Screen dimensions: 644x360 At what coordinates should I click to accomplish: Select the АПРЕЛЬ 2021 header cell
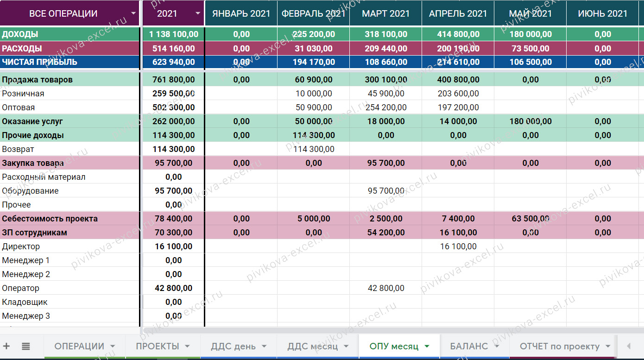tap(458, 13)
